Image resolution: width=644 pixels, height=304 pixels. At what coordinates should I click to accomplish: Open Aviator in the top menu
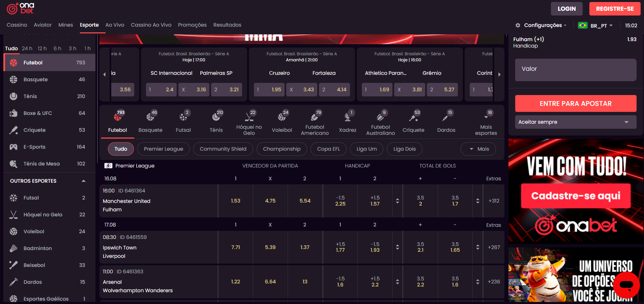click(43, 25)
